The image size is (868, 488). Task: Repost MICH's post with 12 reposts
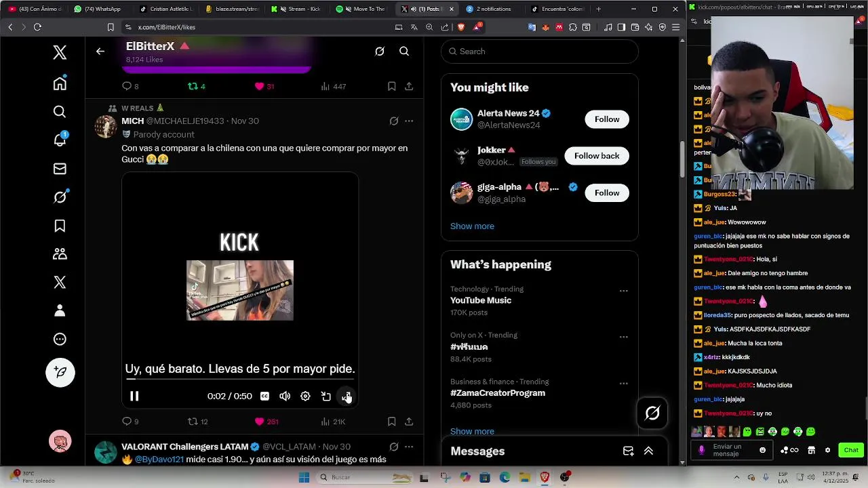point(197,422)
